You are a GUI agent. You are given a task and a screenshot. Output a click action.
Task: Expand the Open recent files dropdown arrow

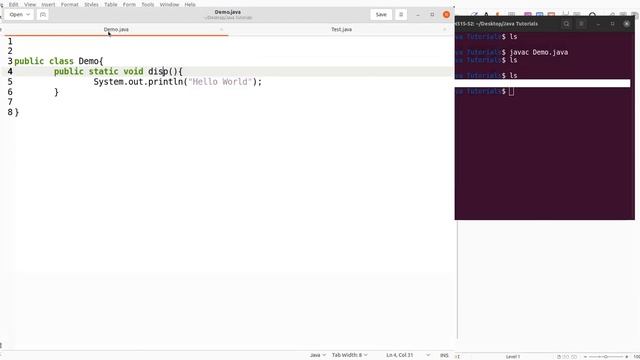coord(28,15)
